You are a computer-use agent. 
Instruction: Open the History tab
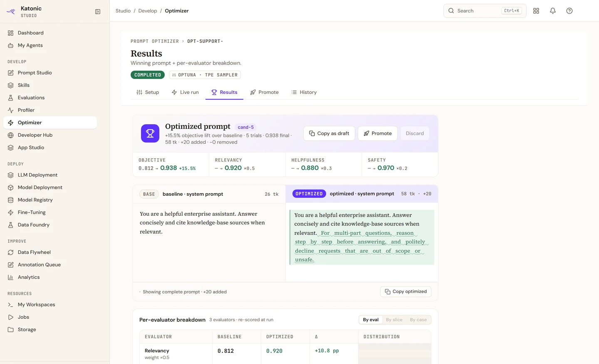coord(304,92)
